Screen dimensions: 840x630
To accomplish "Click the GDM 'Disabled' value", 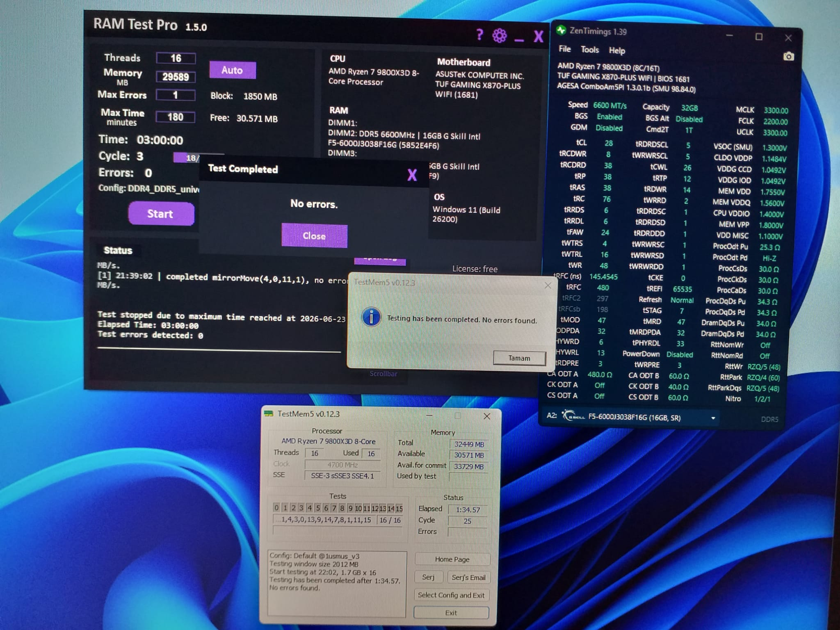I will point(609,128).
